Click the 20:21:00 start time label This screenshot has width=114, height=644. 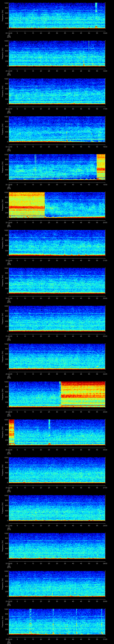click(9, 298)
